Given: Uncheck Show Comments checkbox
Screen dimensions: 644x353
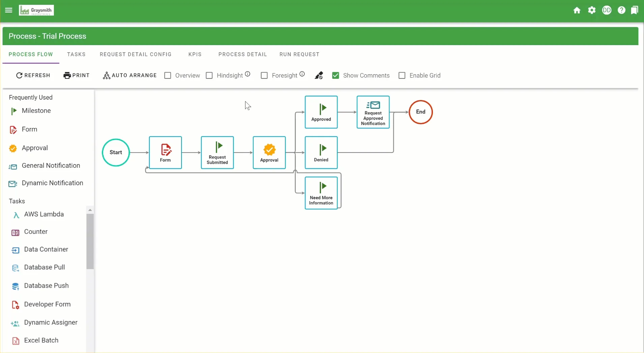Looking at the screenshot, I should point(335,75).
